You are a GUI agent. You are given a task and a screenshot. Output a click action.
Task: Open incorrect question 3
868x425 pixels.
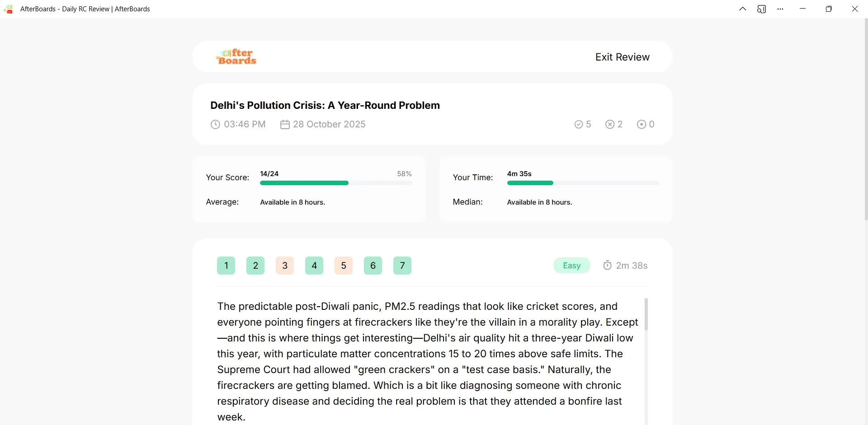(285, 266)
